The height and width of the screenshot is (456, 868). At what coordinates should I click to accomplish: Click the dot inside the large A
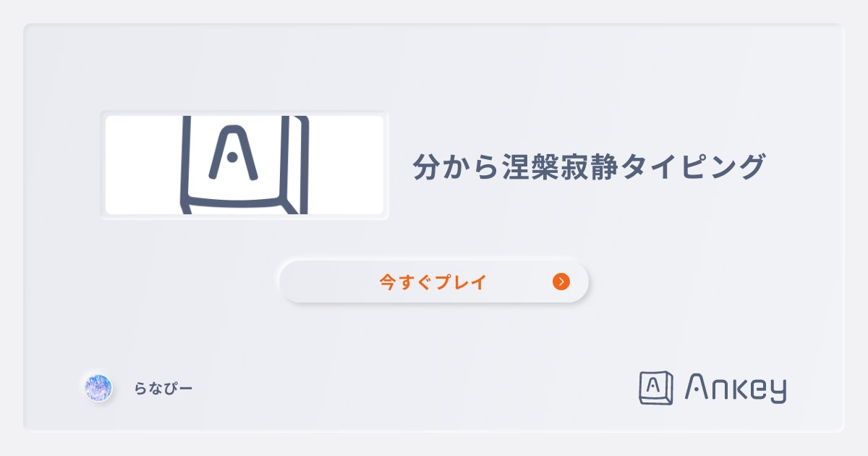pyautogui.click(x=232, y=156)
